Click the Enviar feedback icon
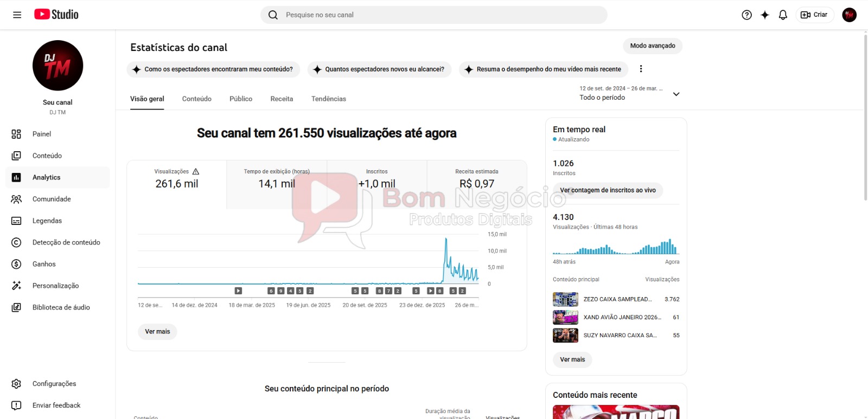 (x=16, y=405)
